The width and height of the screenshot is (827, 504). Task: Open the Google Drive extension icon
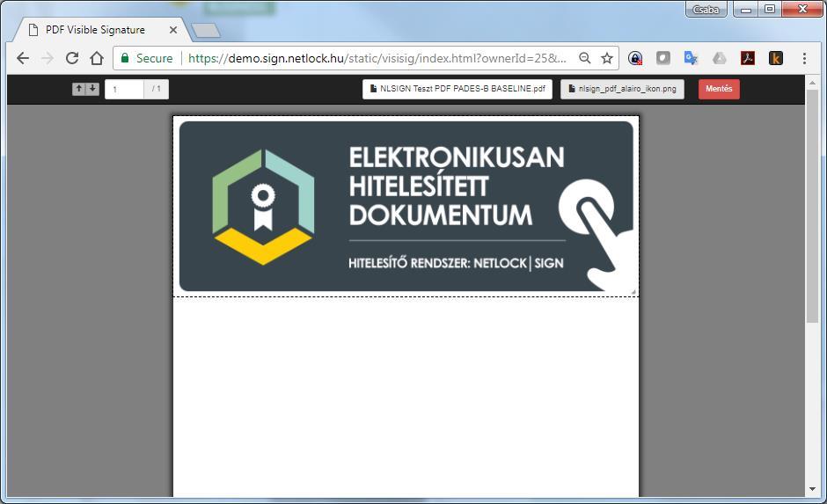pyautogui.click(x=720, y=58)
